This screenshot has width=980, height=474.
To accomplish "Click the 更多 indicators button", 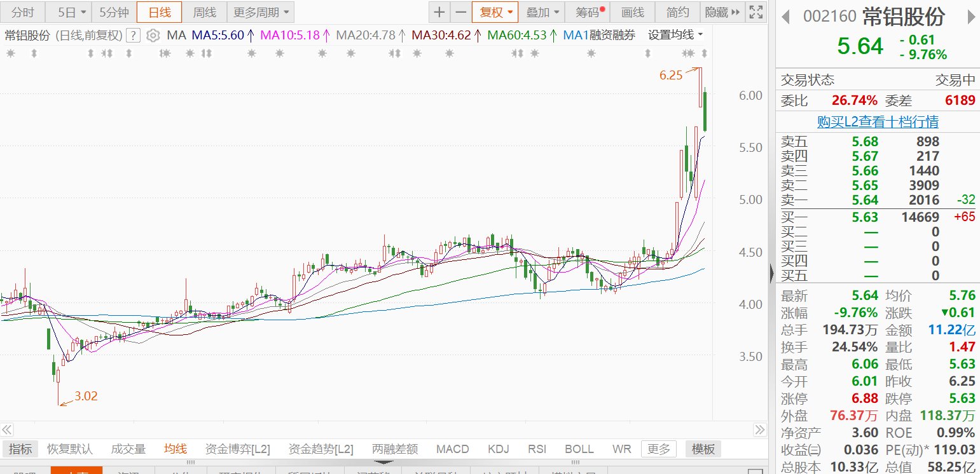I will [x=658, y=449].
